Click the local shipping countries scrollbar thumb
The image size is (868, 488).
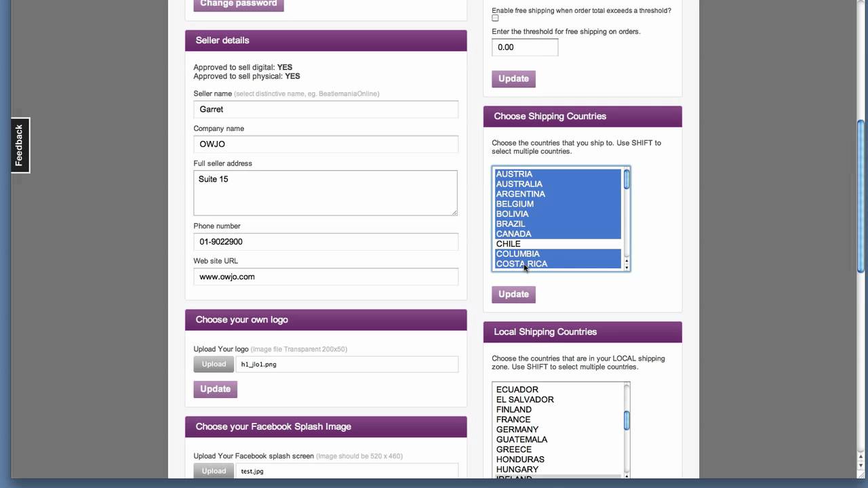627,420
